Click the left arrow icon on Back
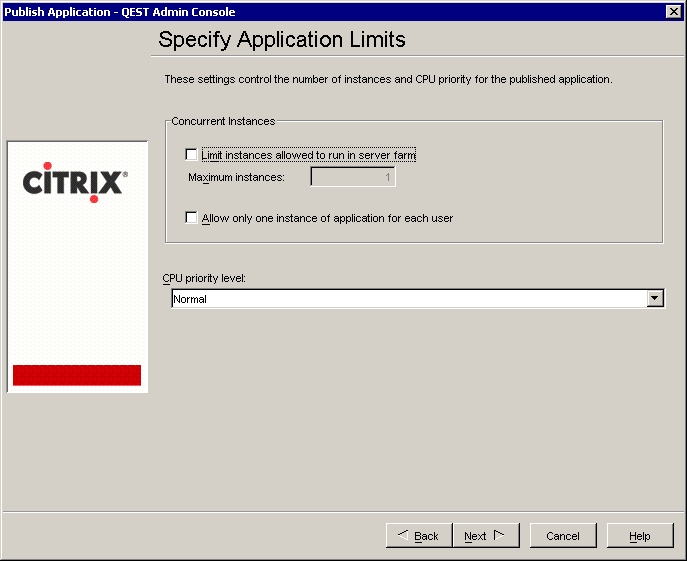This screenshot has width=687, height=561. pyautogui.click(x=402, y=535)
